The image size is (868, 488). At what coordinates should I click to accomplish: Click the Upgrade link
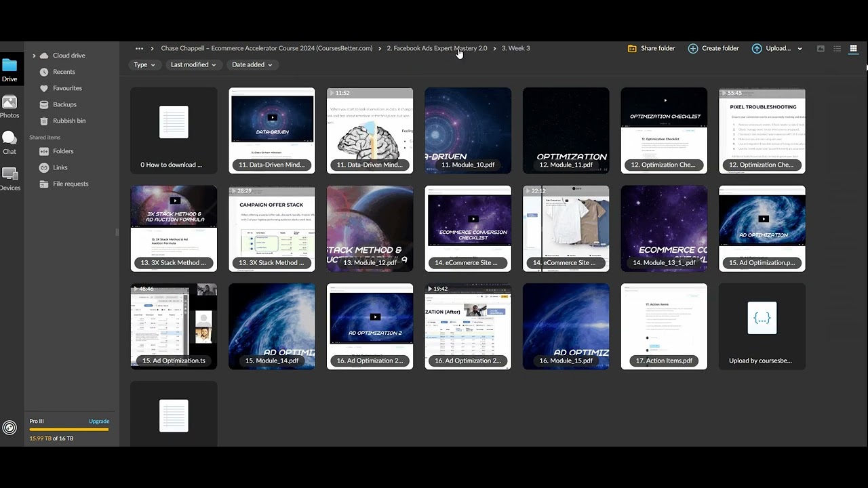tap(99, 422)
